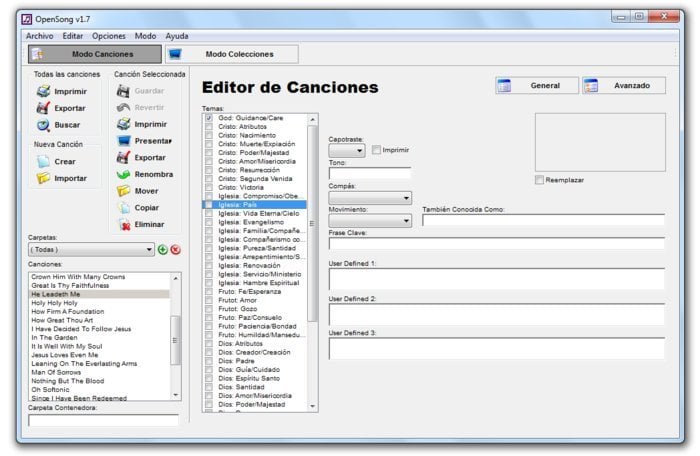Click the Crear new song icon

43,161
